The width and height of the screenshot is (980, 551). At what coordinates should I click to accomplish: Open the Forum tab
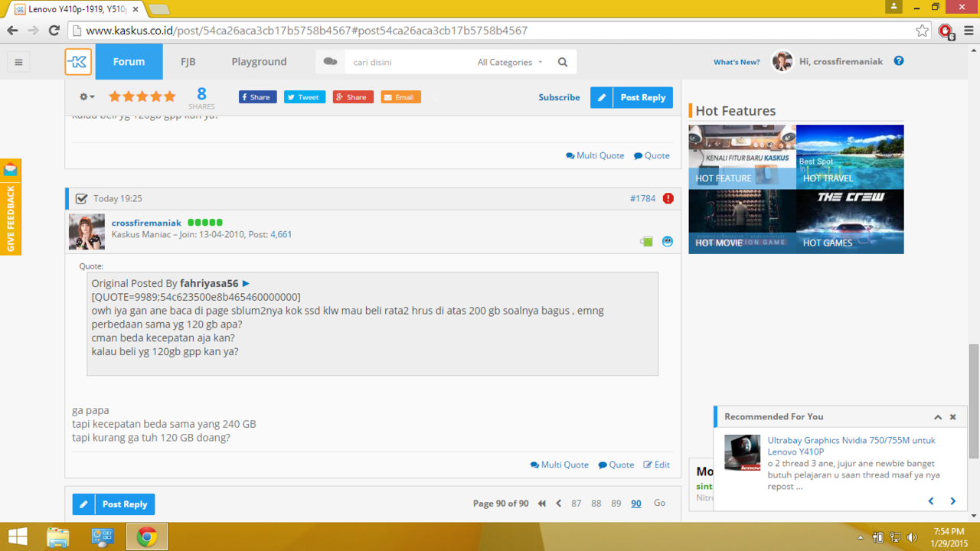(129, 61)
